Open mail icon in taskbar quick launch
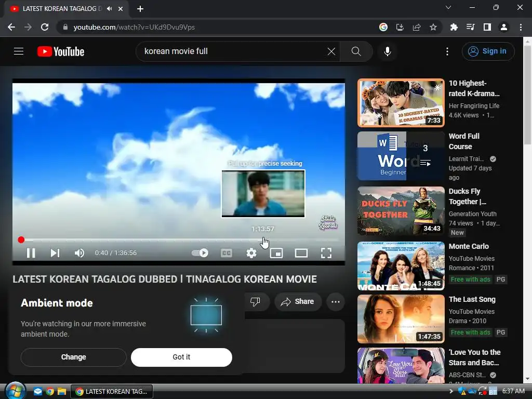The width and height of the screenshot is (532, 399). pyautogui.click(x=37, y=392)
